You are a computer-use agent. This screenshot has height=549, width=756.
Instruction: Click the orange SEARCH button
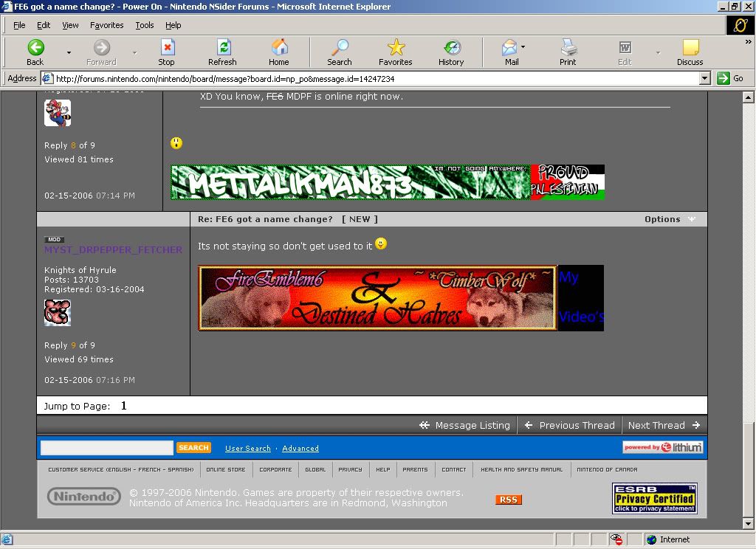pos(193,448)
